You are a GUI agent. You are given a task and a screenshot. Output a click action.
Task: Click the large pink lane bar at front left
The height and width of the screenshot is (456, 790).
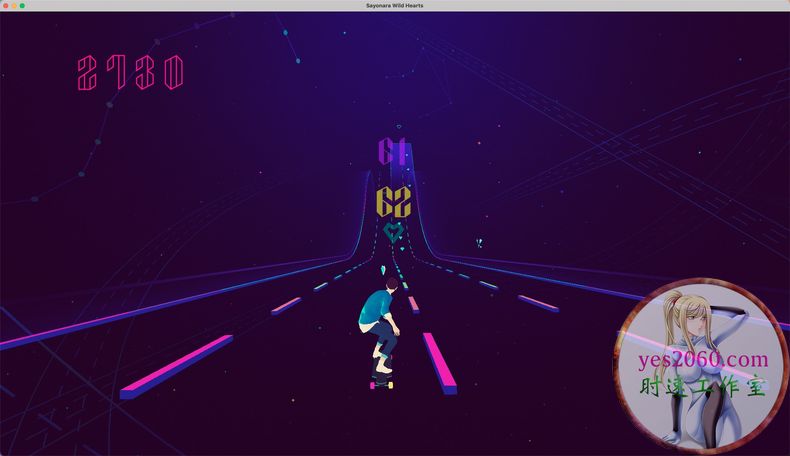pos(176,366)
